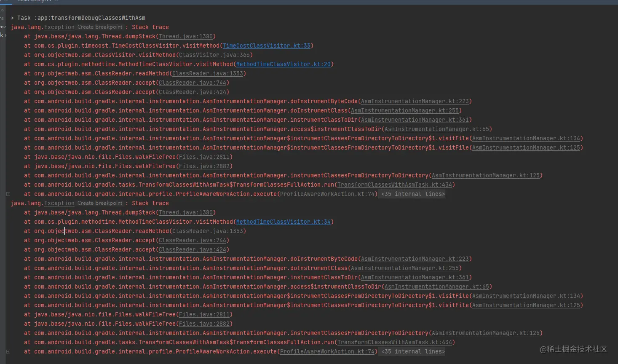The image size is (618, 364).
Task: Click gutter fold plus icon beside first ProfileAwareWorkAction line
Action: point(8,194)
